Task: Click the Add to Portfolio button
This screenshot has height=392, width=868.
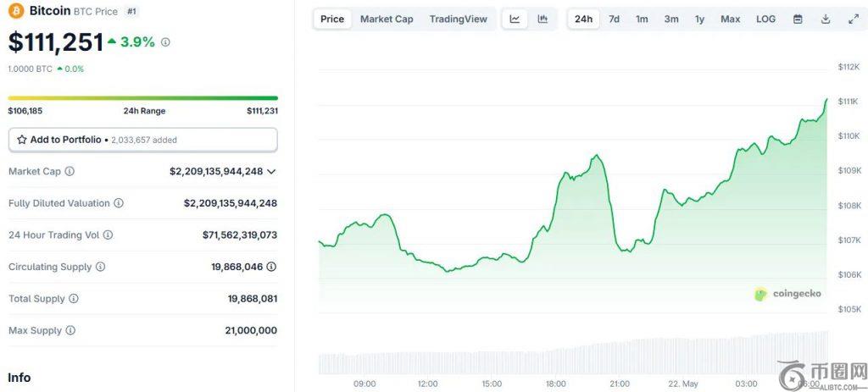Action: 142,140
